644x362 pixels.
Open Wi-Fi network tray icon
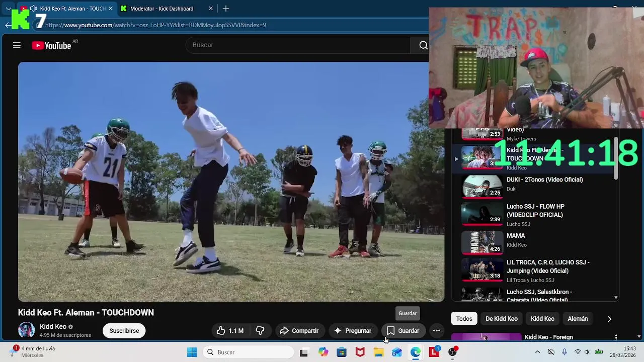click(x=578, y=352)
